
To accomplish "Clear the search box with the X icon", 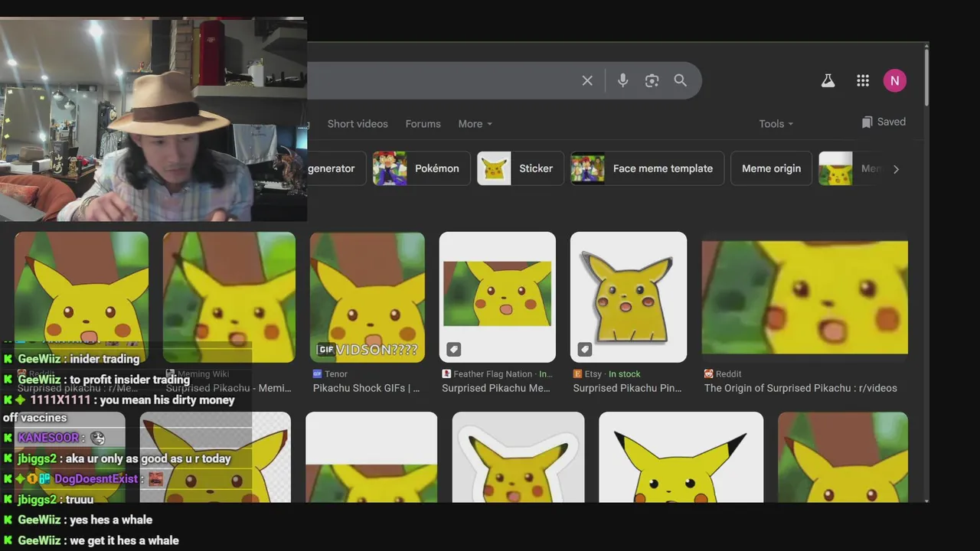I will click(x=587, y=80).
